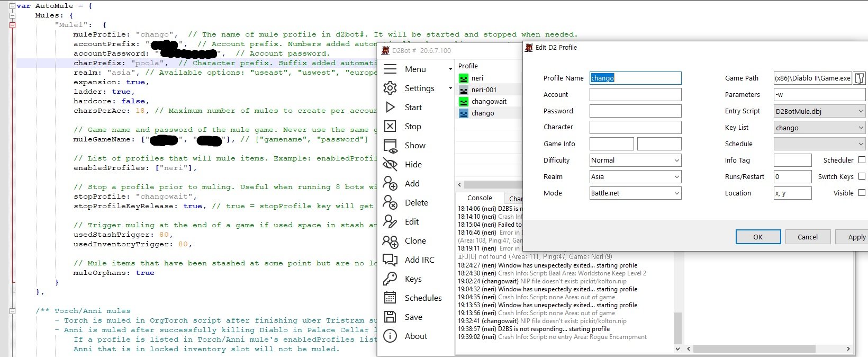Collapse the Torch/Anni mules comment fold

(12, 311)
